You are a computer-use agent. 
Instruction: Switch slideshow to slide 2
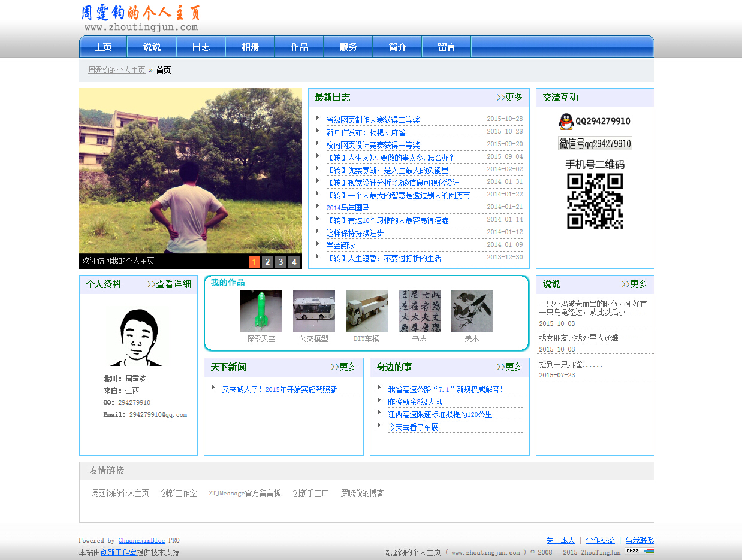point(267,262)
